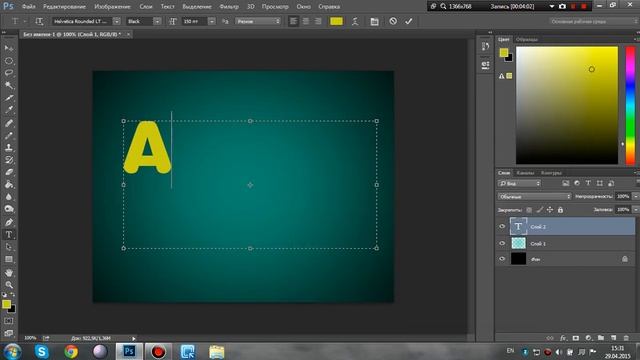Viewport: 640px width, 360px height.
Task: Select the Pen tool
Action: click(9, 222)
